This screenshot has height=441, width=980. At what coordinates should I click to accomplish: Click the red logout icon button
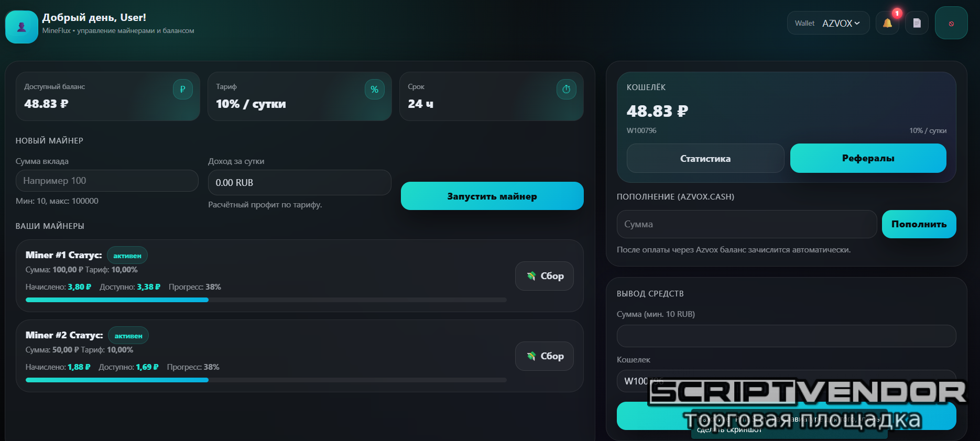[951, 23]
